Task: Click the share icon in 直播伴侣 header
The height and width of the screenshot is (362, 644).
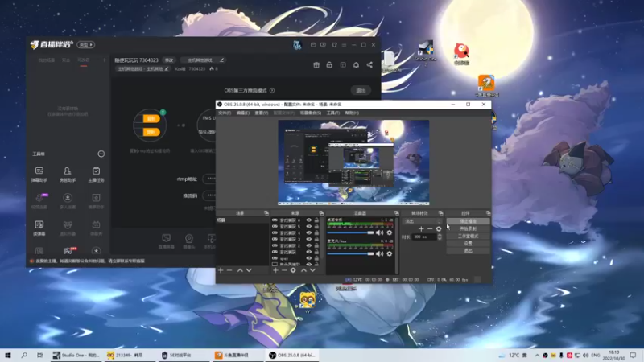Action: 369,65
